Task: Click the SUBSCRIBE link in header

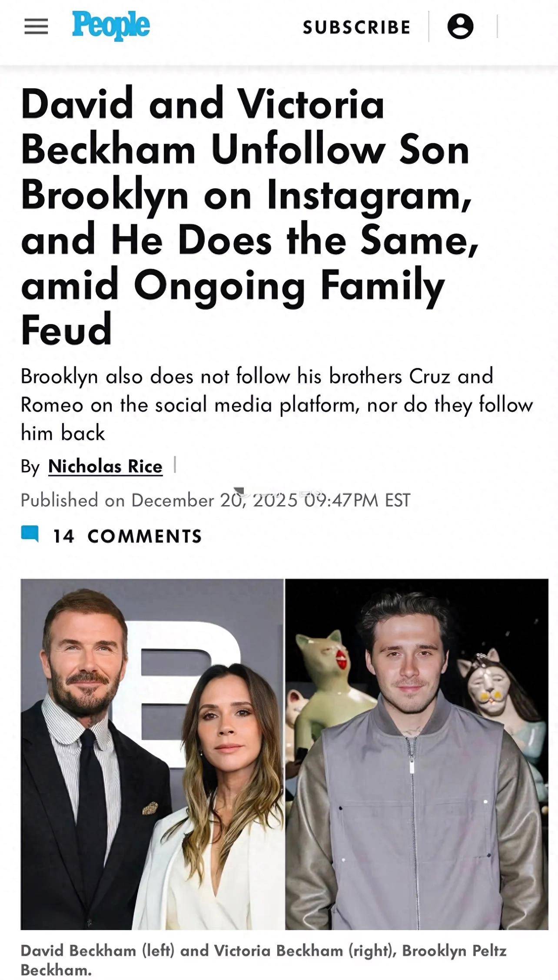Action: (356, 27)
